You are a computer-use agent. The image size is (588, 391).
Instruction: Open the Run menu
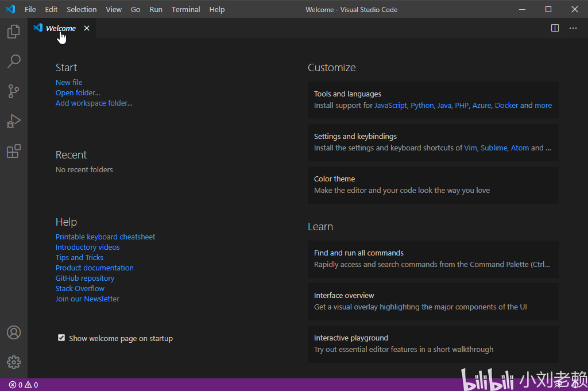(156, 9)
